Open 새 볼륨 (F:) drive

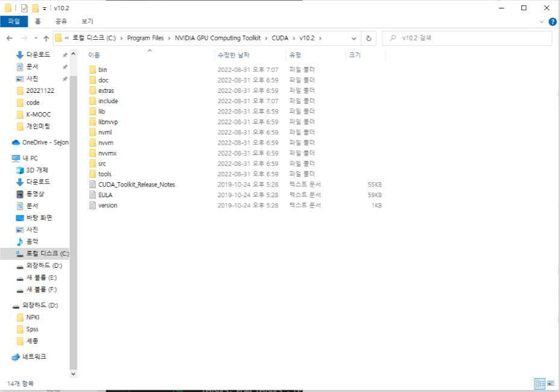pos(36,289)
